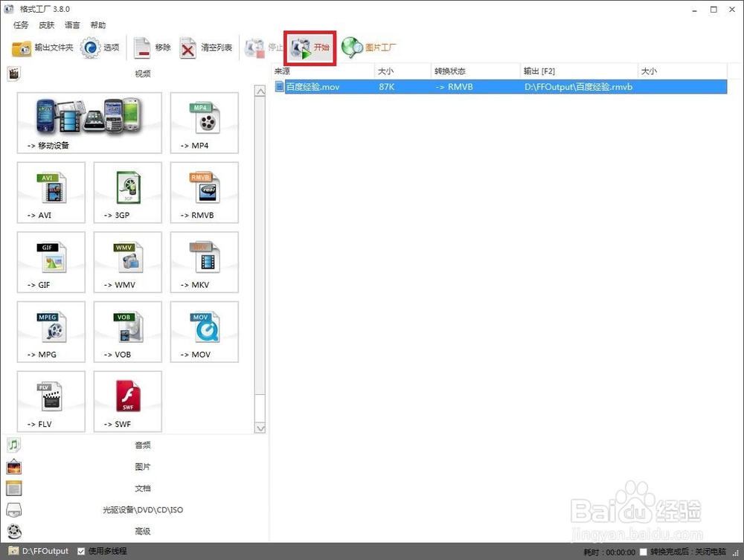
Task: Choose the MOV conversion format
Action: [205, 332]
